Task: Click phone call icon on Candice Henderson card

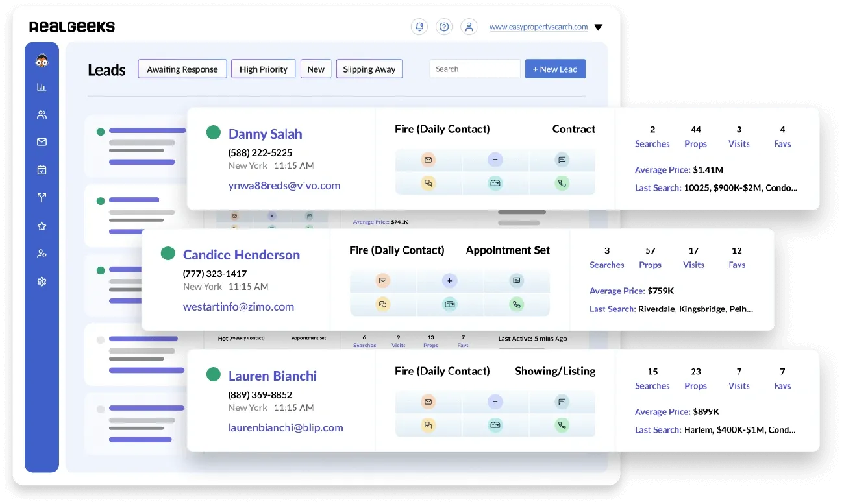Action: point(517,304)
